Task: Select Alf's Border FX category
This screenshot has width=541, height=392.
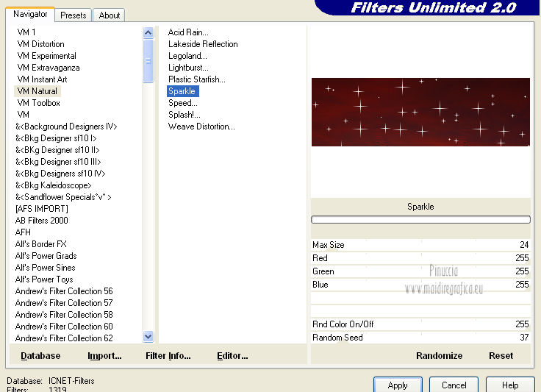Action: tap(40, 244)
